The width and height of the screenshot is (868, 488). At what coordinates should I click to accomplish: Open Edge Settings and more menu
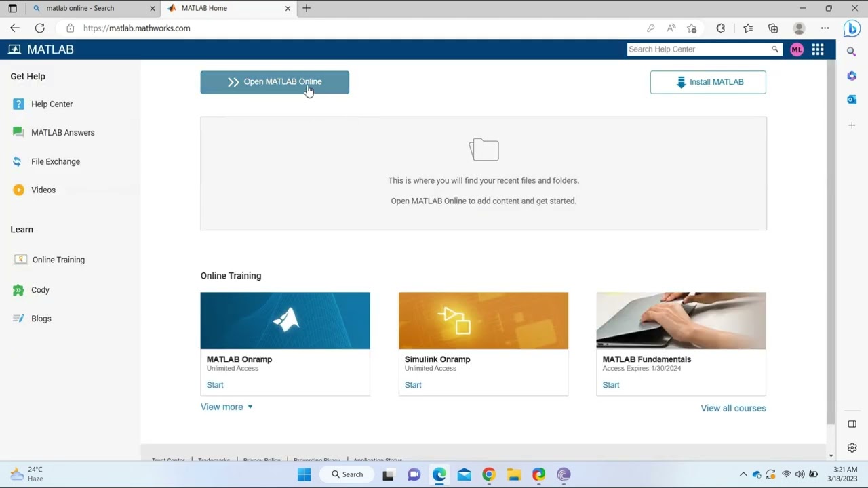[x=825, y=28]
